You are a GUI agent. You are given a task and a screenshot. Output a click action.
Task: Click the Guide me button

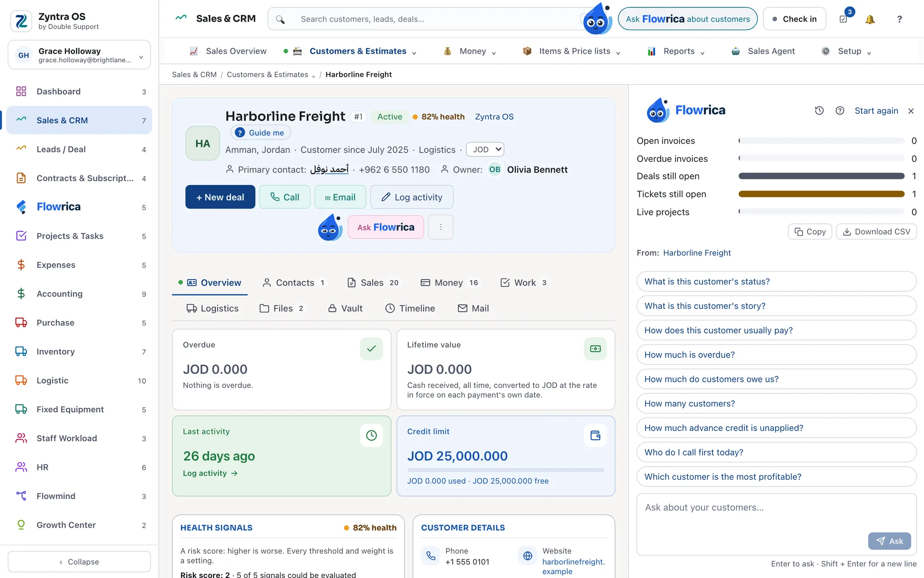261,133
